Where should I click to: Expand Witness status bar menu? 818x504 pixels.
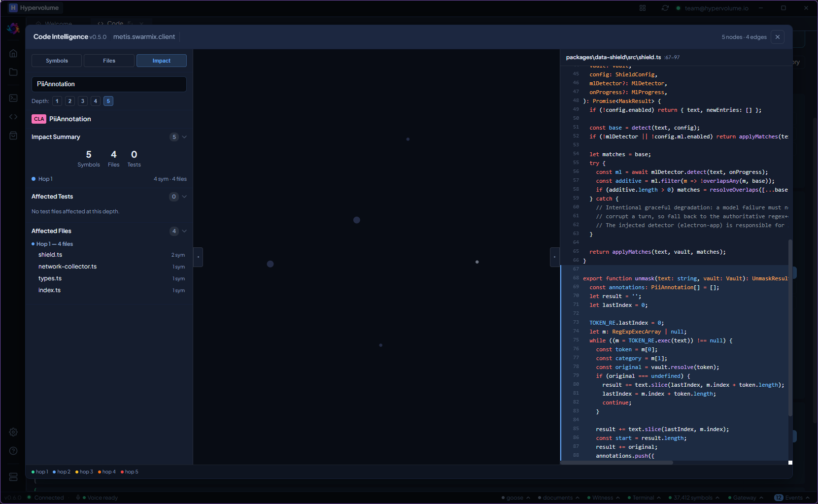(603, 498)
